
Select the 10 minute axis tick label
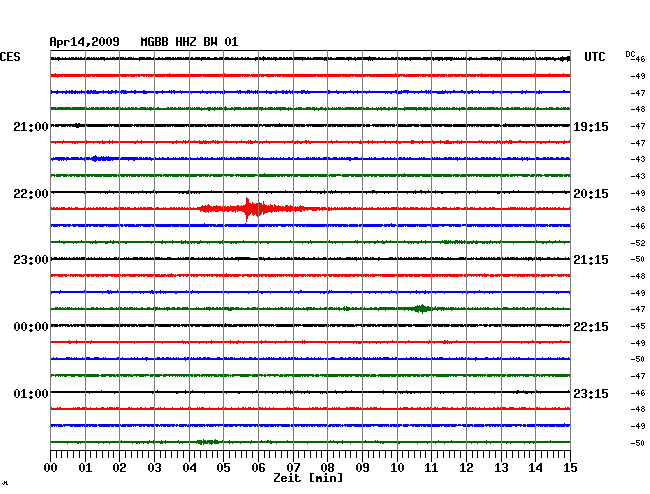(397, 467)
